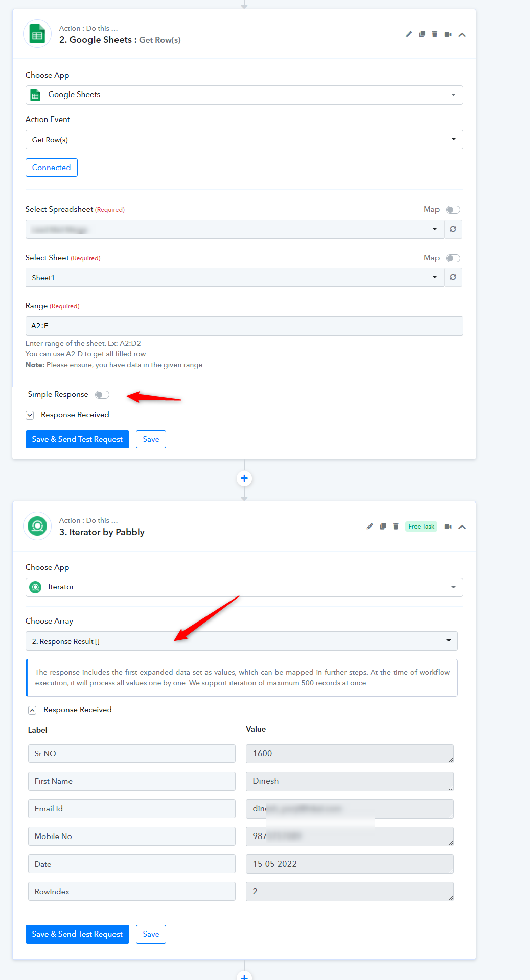Click the RowIndex value field showing 2

pos(350,892)
